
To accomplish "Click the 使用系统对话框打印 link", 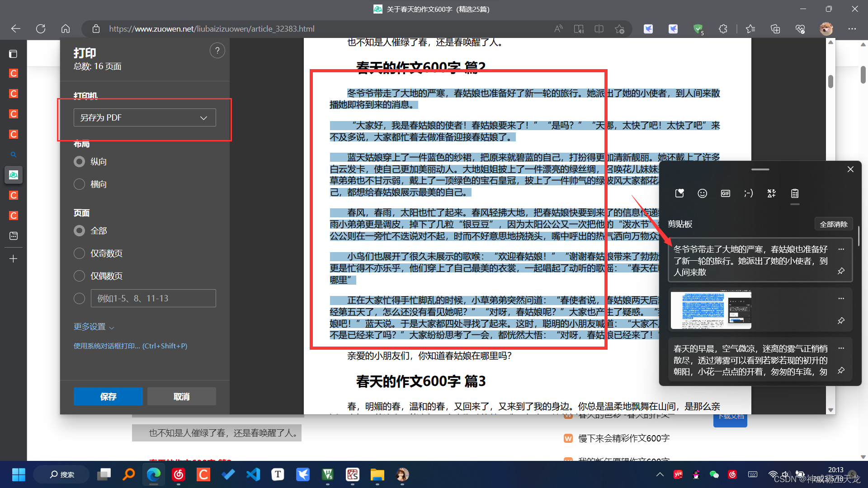I will point(130,346).
